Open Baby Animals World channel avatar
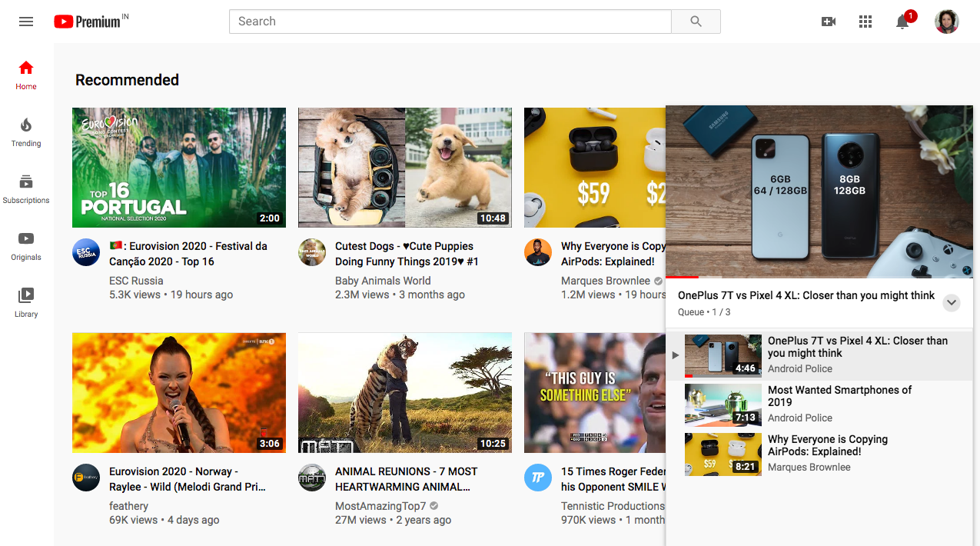 click(312, 252)
